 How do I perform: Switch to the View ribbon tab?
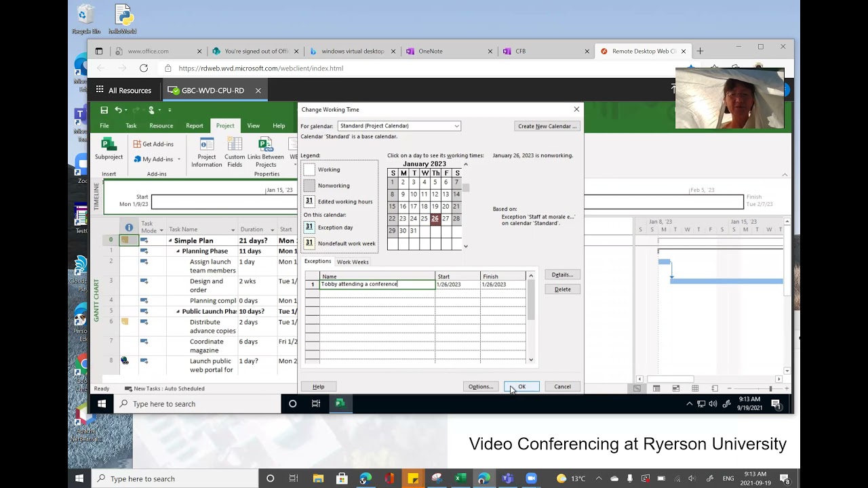click(253, 125)
